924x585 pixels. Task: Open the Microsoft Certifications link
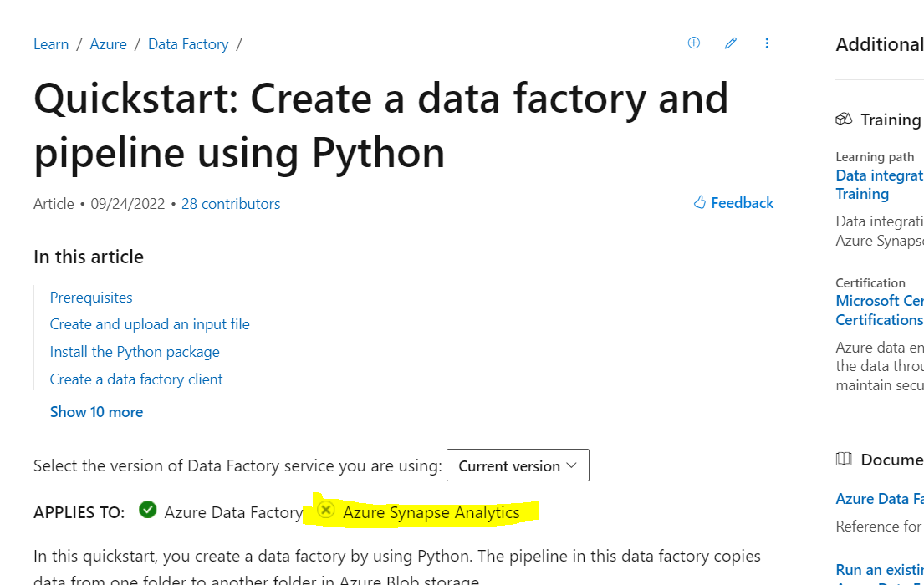click(879, 310)
